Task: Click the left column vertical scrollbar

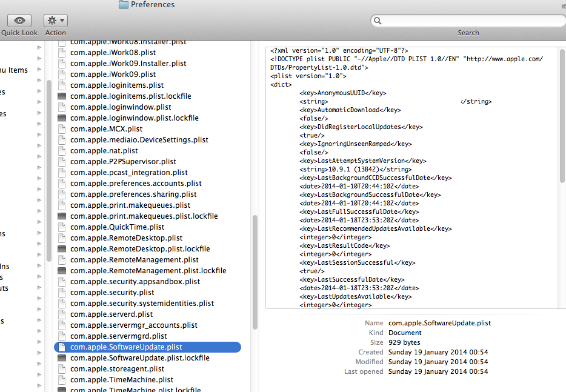Action: click(49, 170)
